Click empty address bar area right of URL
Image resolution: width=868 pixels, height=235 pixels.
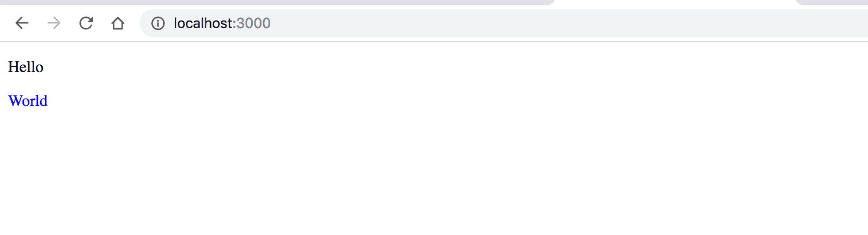point(570,23)
